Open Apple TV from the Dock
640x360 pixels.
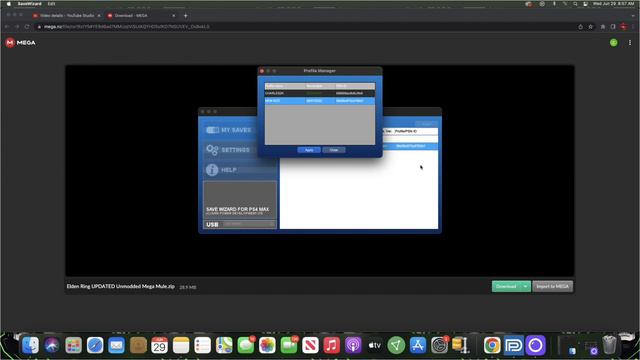click(375, 345)
